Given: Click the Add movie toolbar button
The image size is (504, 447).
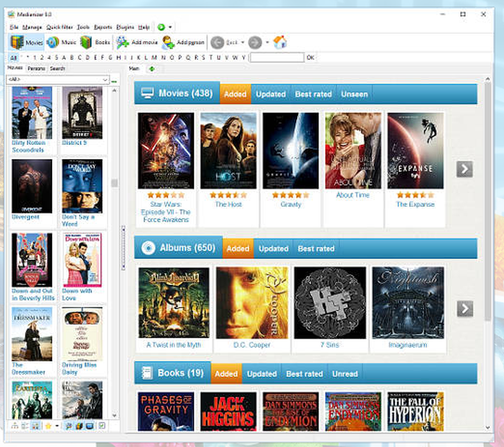Looking at the screenshot, I should coord(137,42).
